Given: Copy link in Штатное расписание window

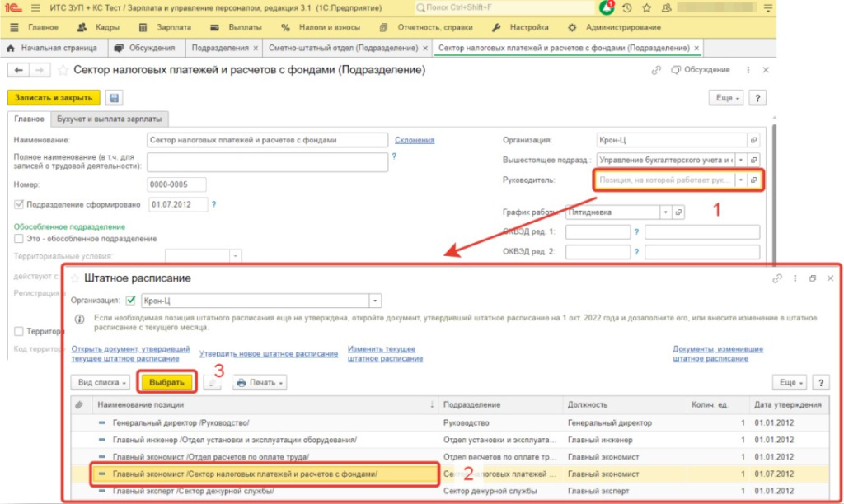Looking at the screenshot, I should click(x=776, y=278).
